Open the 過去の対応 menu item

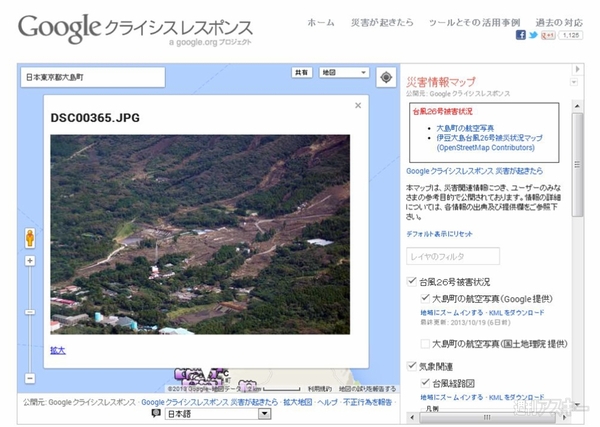point(559,23)
